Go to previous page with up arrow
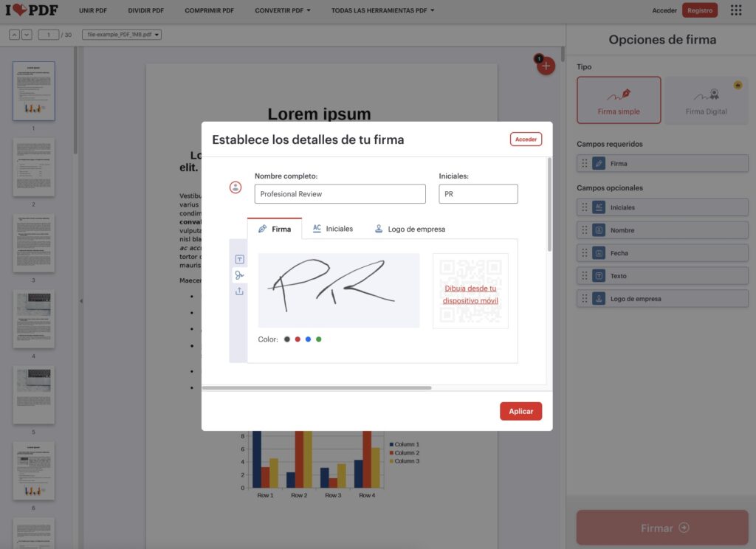756x549 pixels. click(15, 35)
